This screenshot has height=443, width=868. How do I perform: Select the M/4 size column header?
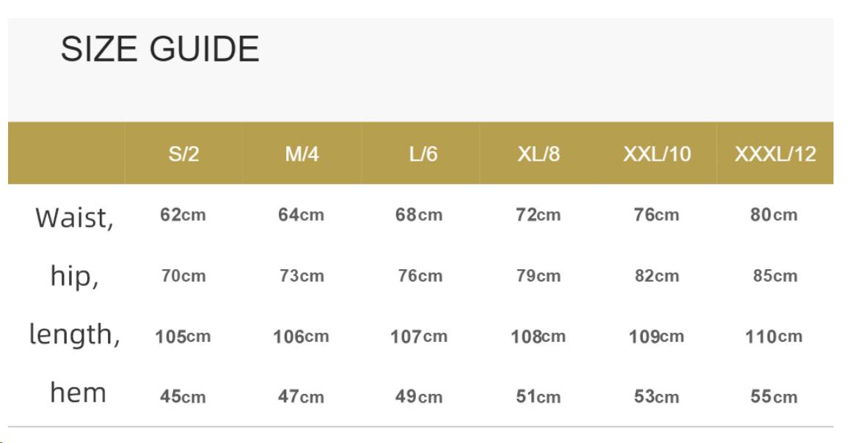coord(302,154)
